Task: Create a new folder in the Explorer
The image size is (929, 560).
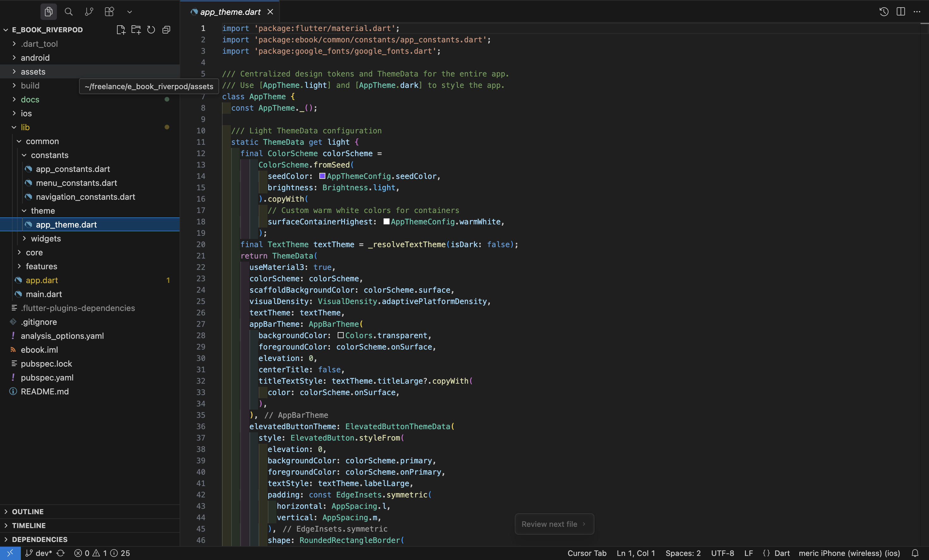Action: pyautogui.click(x=136, y=30)
